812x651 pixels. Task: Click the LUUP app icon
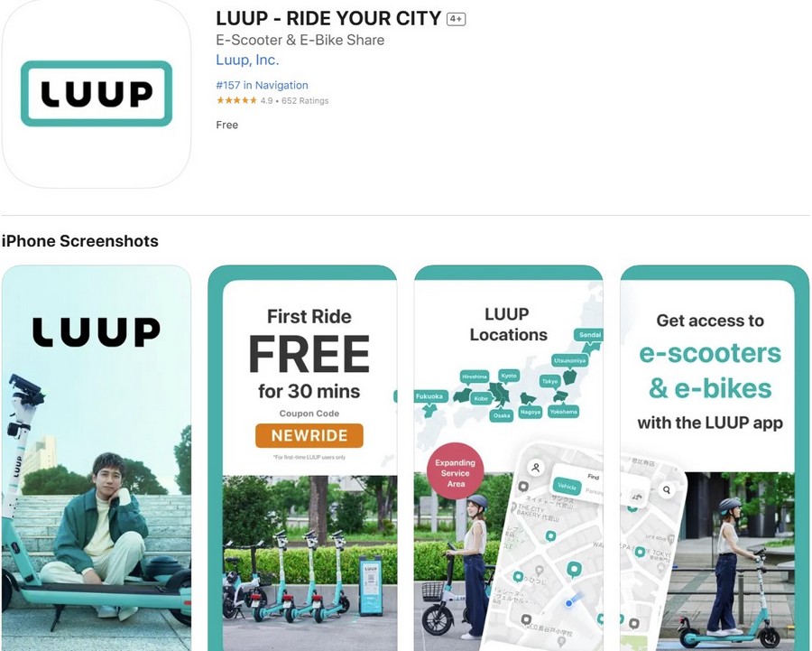(x=97, y=94)
